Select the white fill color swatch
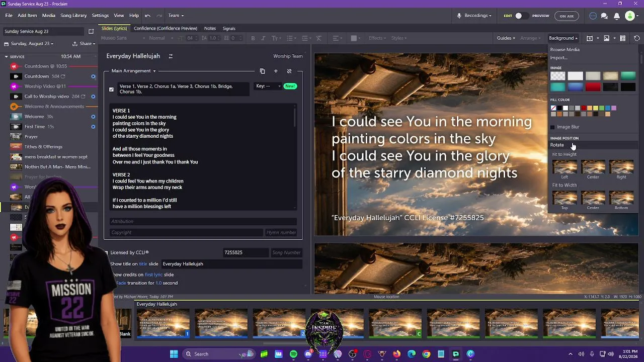Viewport: 644px width, 362px height. (566, 108)
